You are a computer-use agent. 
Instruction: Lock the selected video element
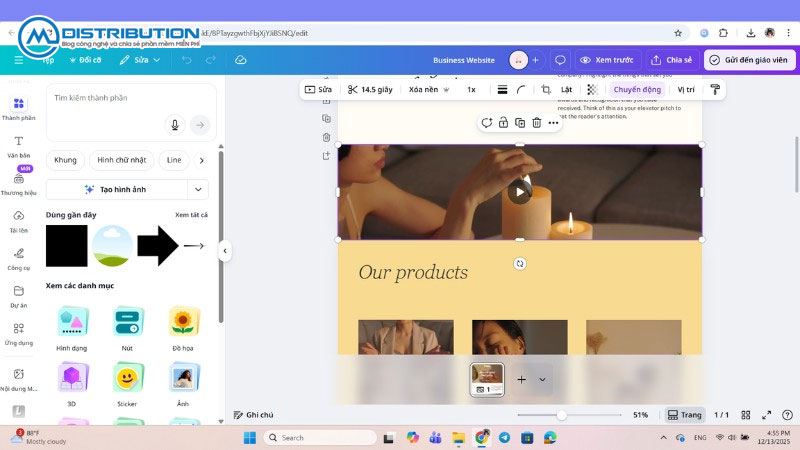click(x=503, y=123)
